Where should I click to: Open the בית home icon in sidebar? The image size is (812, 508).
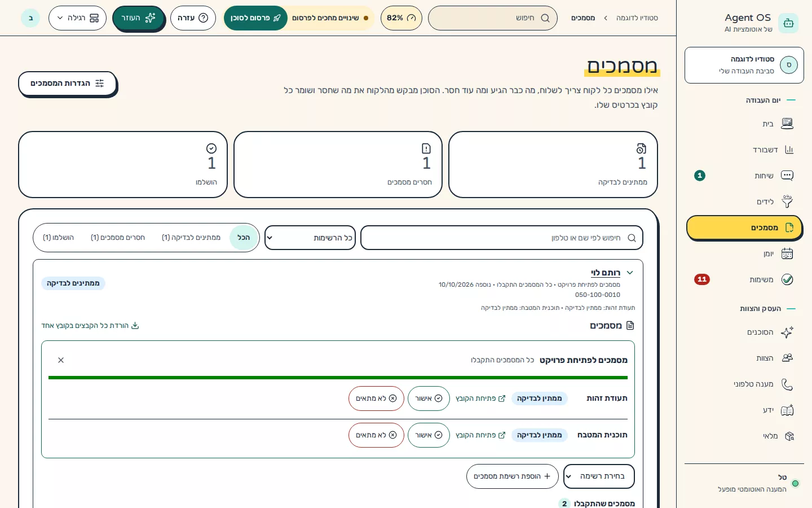[x=787, y=124]
